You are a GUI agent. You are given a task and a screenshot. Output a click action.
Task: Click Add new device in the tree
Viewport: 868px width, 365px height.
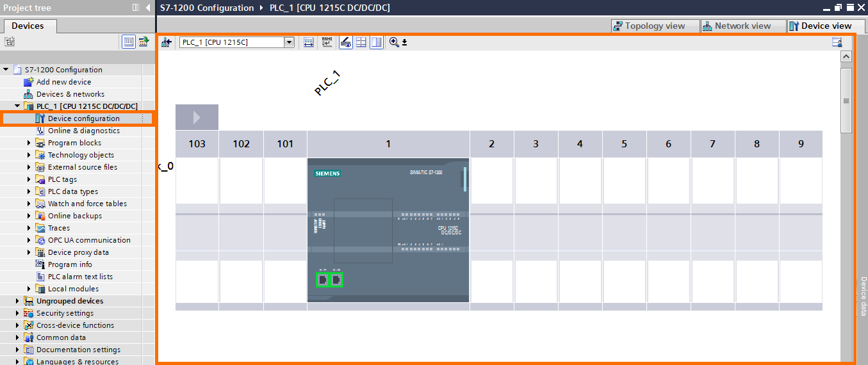63,82
